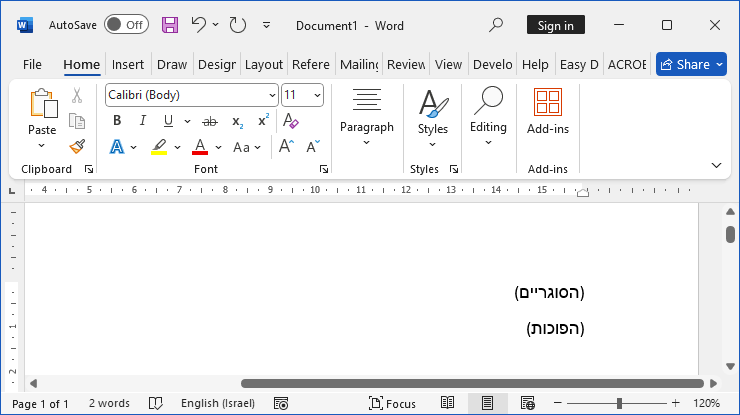Open Text Effects and Typography
740x415 pixels.
[116, 147]
